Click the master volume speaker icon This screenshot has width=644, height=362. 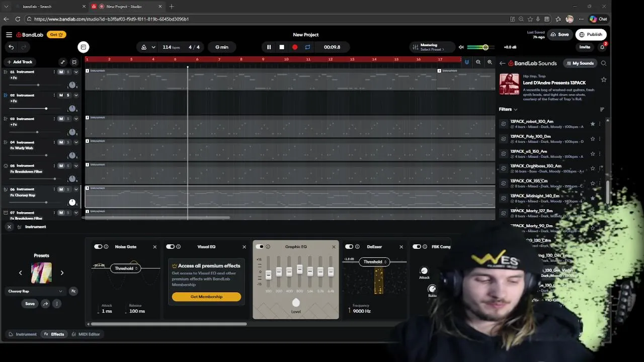pyautogui.click(x=461, y=47)
